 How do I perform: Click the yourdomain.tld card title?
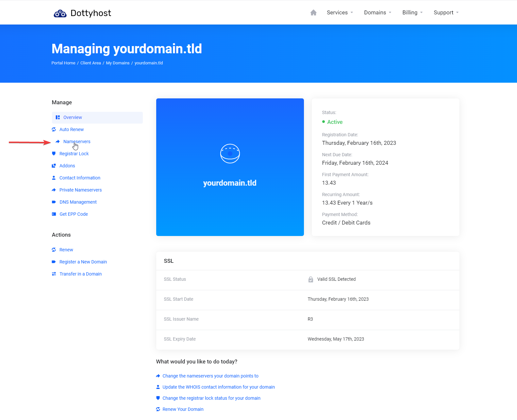(x=230, y=183)
